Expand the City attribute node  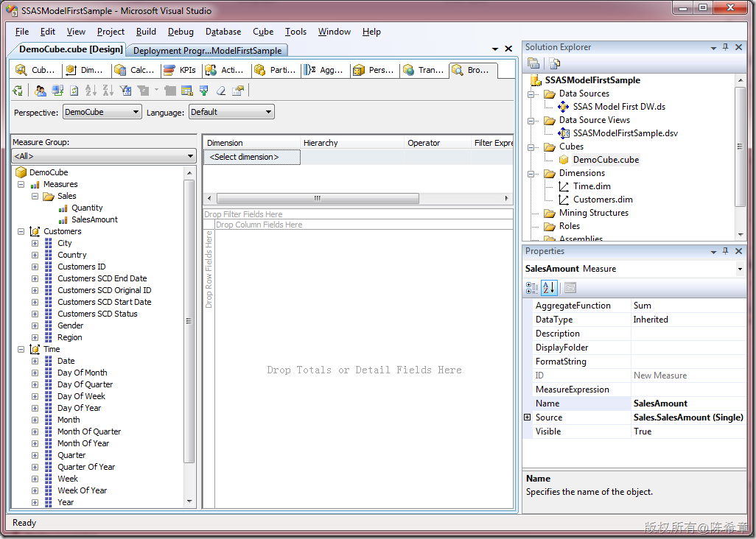pyautogui.click(x=35, y=243)
